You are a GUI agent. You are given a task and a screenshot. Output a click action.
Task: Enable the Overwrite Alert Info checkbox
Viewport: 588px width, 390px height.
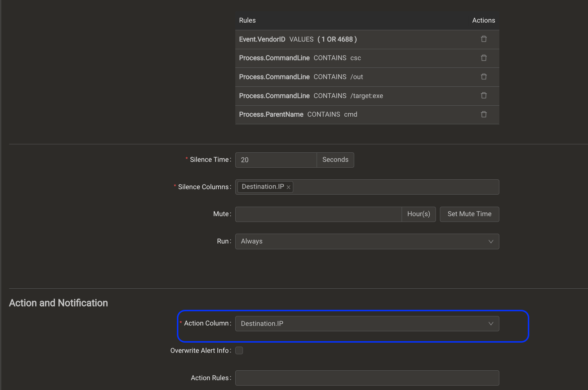coord(239,350)
